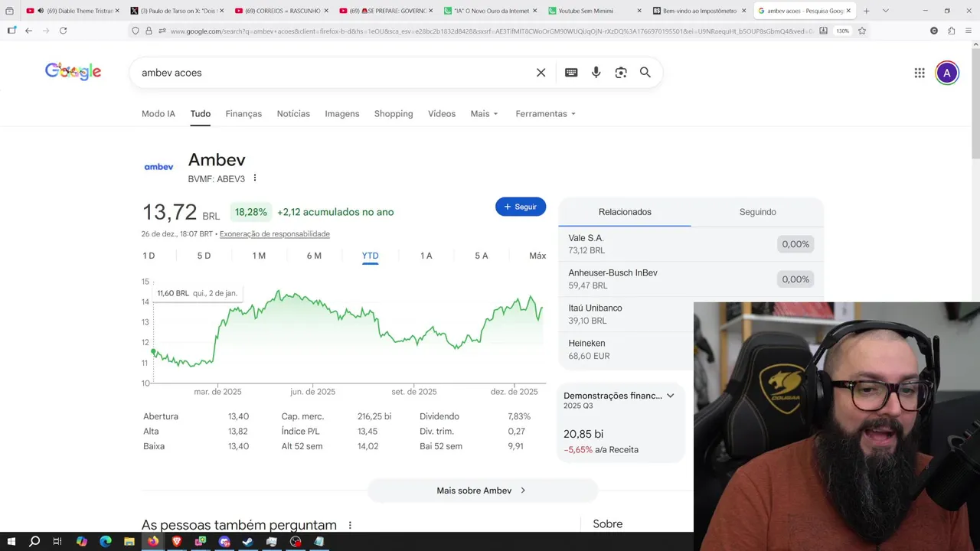Select the 6 M chart range

pyautogui.click(x=314, y=256)
